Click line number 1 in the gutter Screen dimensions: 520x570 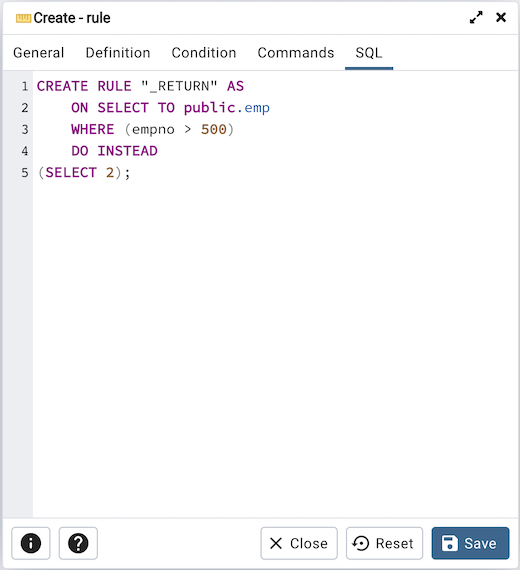pos(25,86)
